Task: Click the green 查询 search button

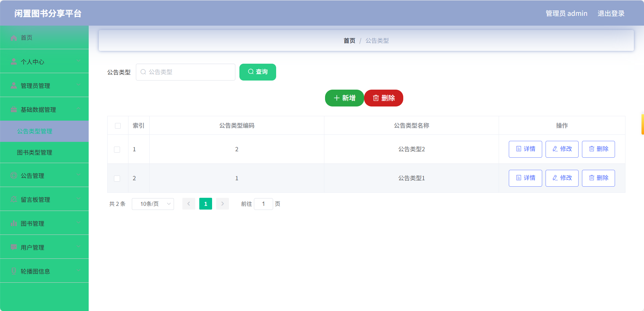Action: [x=258, y=72]
